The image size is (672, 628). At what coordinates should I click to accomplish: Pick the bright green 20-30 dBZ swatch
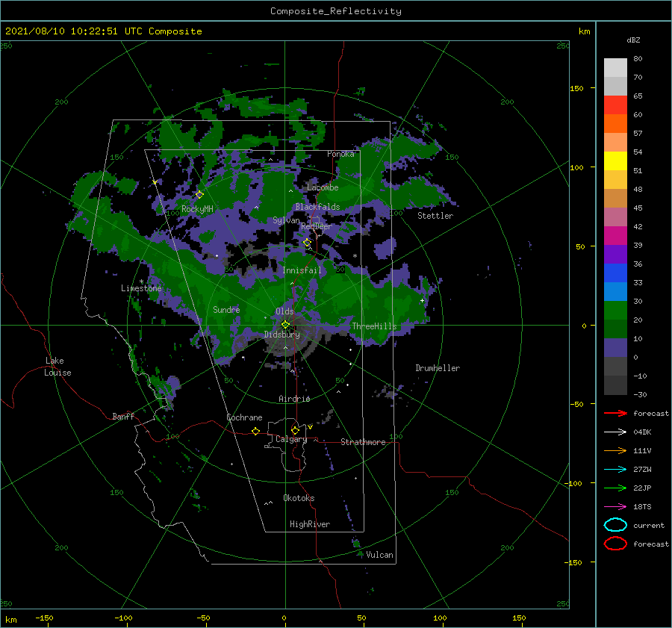615,311
